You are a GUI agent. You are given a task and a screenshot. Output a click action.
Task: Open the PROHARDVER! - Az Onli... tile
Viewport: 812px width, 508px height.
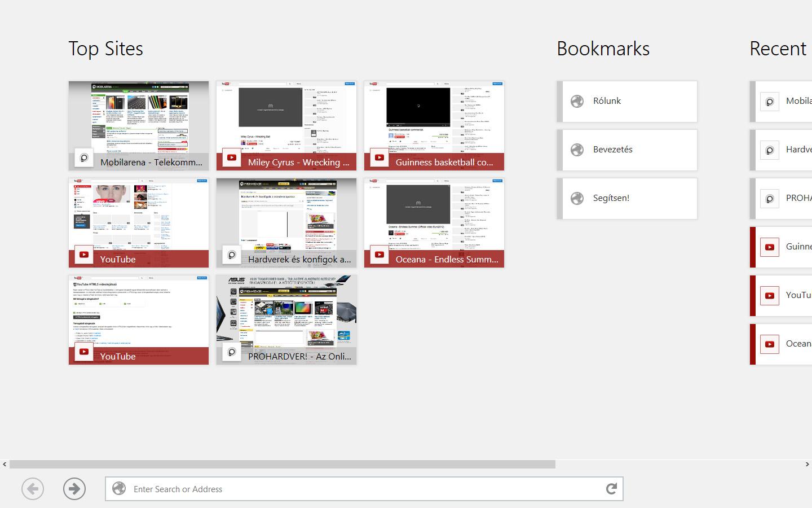286,320
